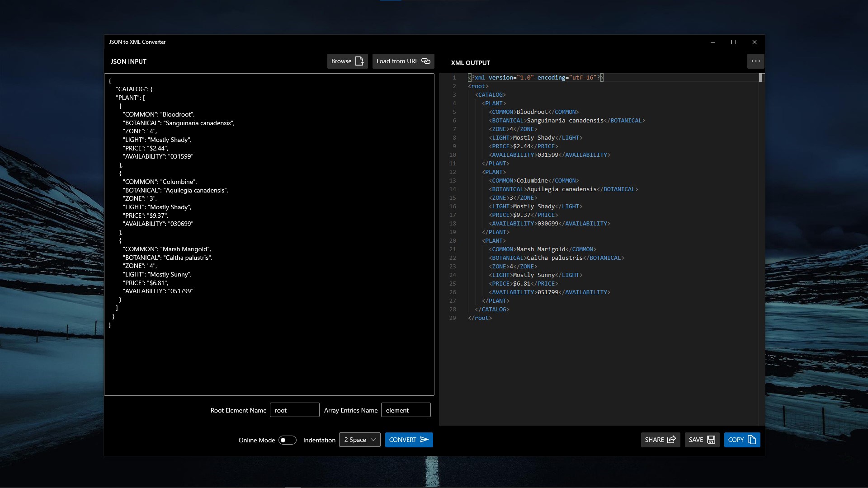The height and width of the screenshot is (488, 868).
Task: Click the Indentation dropdown chevron arrow
Action: 373,440
